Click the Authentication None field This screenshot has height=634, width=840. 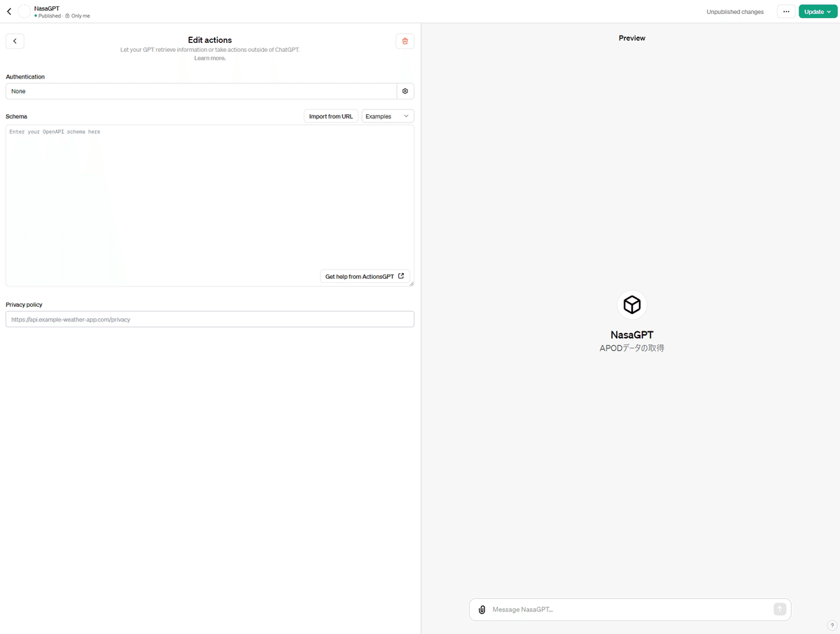click(x=201, y=91)
